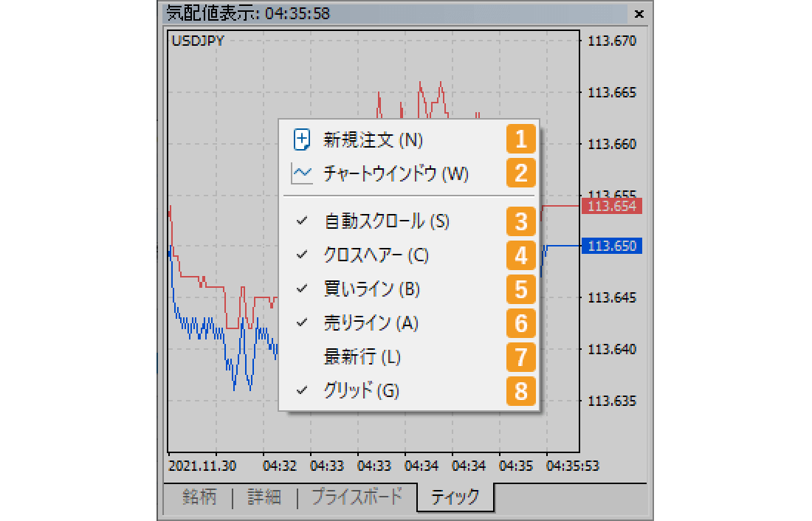The width and height of the screenshot is (812, 521).
Task: Click the red 113.654 price label
Action: tap(612, 206)
